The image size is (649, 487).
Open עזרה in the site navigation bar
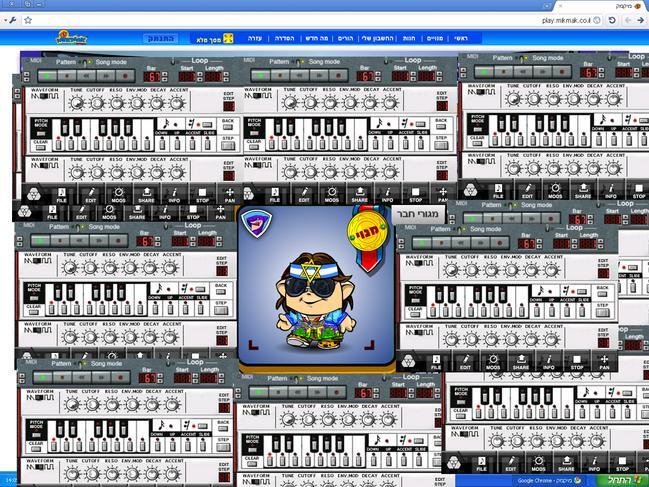255,38
